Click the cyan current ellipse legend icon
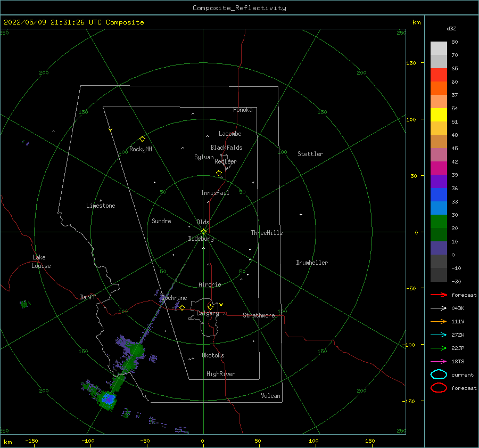 click(439, 374)
